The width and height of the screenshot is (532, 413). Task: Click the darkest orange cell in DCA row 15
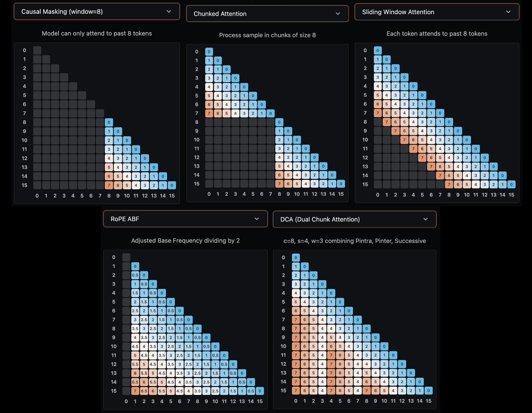click(295, 390)
